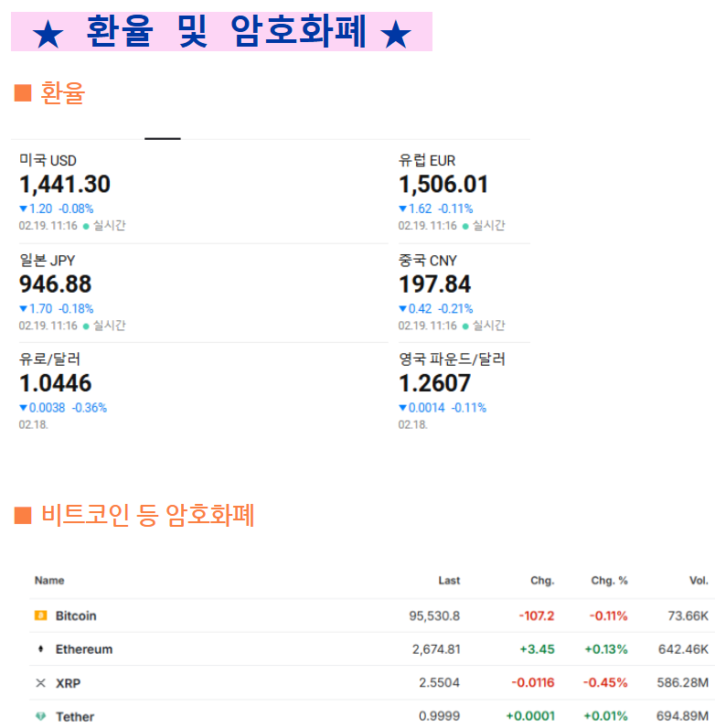Click Bitcoin change -107.2 cell
Screen dimensions: 715x728
537,616
